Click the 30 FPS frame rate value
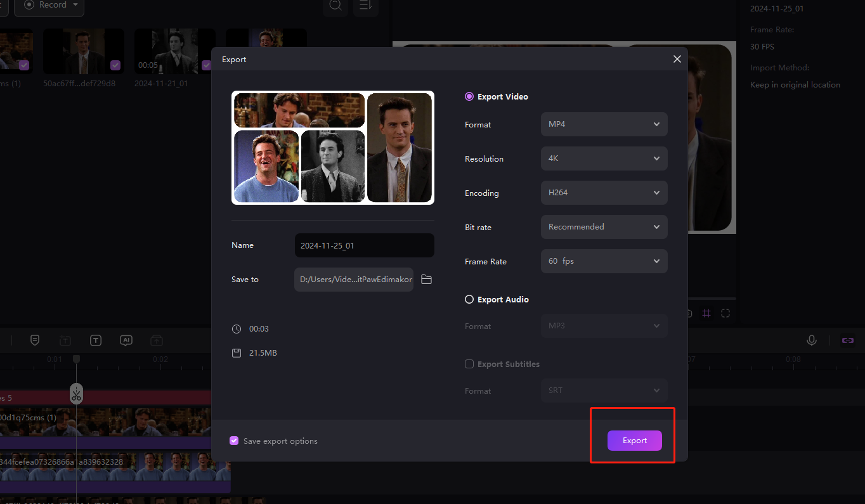 tap(762, 46)
